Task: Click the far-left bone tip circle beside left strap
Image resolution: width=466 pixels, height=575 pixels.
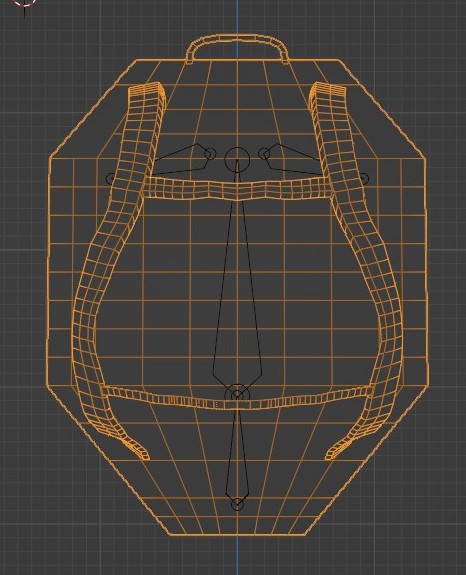Action: (x=110, y=179)
